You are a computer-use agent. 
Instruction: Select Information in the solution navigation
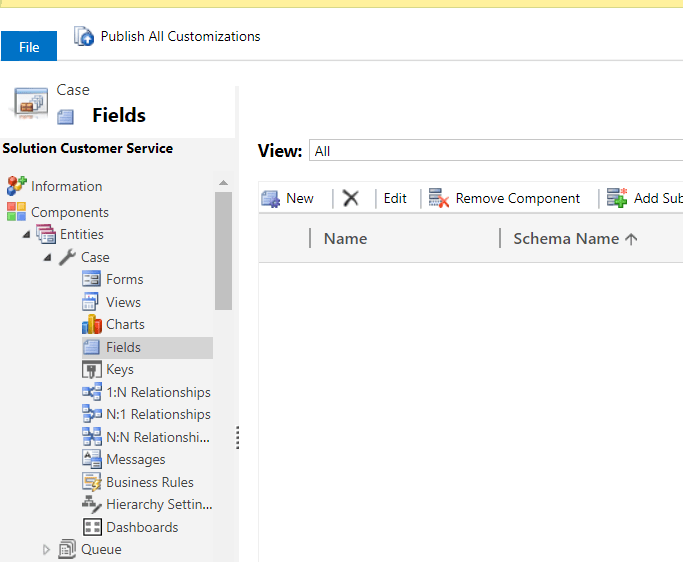coord(66,186)
